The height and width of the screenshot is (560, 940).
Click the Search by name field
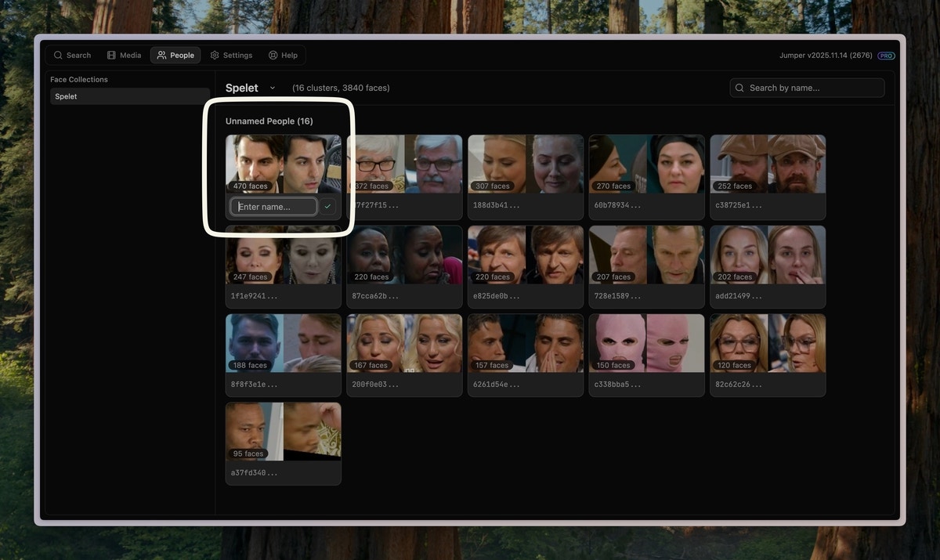pos(807,86)
